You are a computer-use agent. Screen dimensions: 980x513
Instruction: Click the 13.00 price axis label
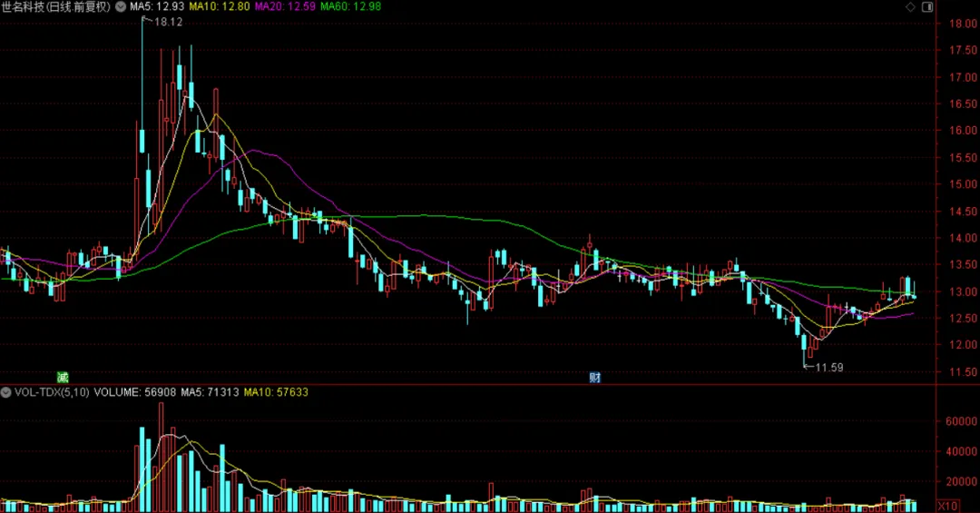[x=963, y=292]
